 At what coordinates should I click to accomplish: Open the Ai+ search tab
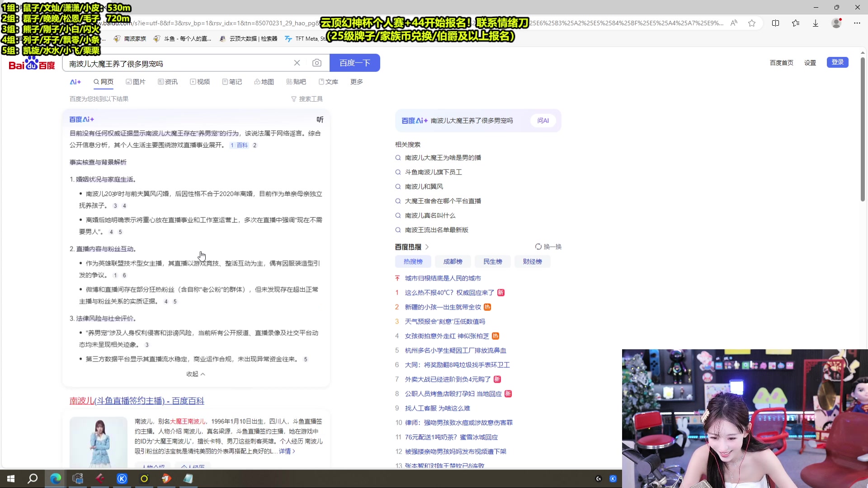(75, 82)
